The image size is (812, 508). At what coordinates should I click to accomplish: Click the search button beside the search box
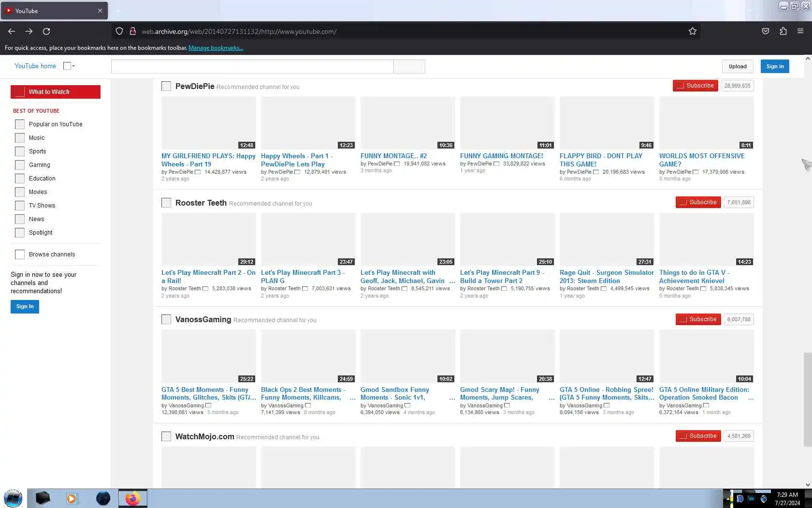pyautogui.click(x=409, y=66)
